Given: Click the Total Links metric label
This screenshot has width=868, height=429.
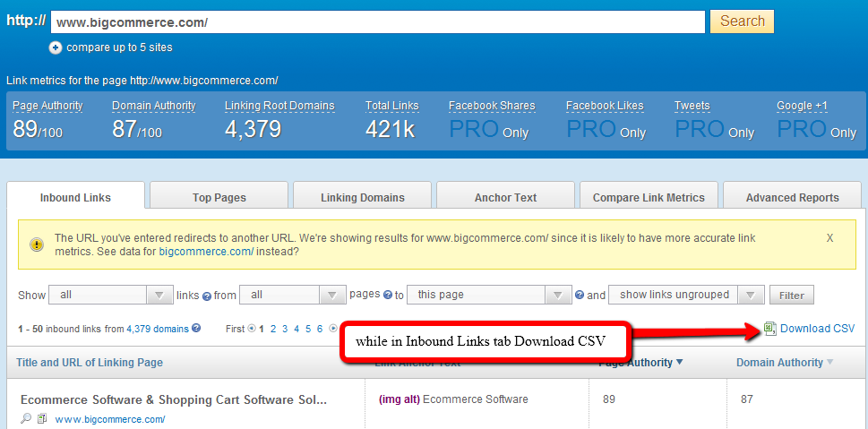Looking at the screenshot, I should pos(392,106).
